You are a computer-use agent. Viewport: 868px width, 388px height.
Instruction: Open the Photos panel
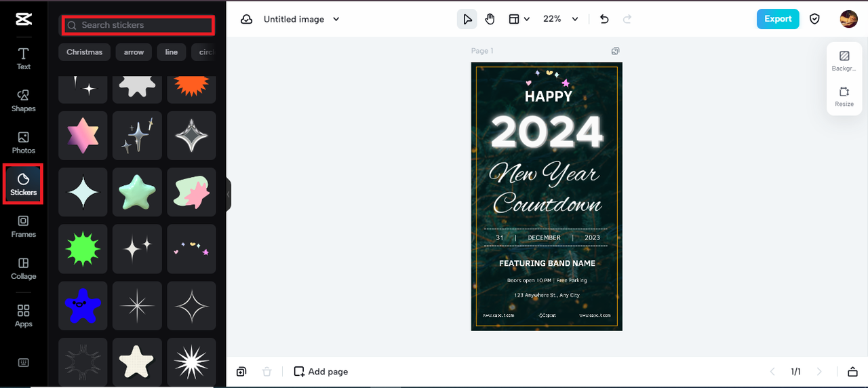[24, 142]
